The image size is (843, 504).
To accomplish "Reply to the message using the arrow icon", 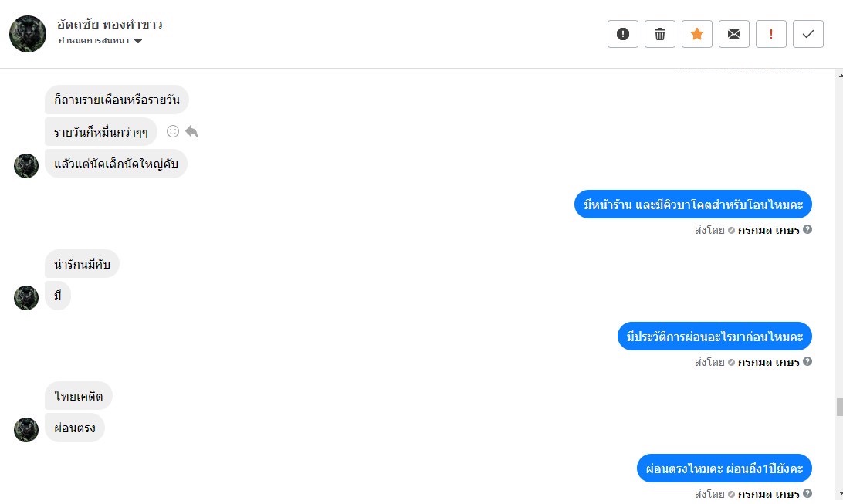I will (x=191, y=132).
